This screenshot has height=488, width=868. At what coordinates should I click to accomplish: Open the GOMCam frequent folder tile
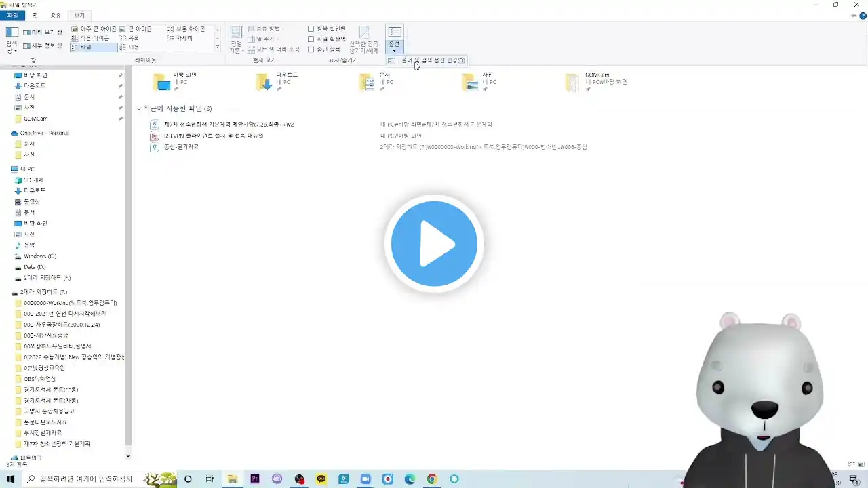[x=597, y=81]
